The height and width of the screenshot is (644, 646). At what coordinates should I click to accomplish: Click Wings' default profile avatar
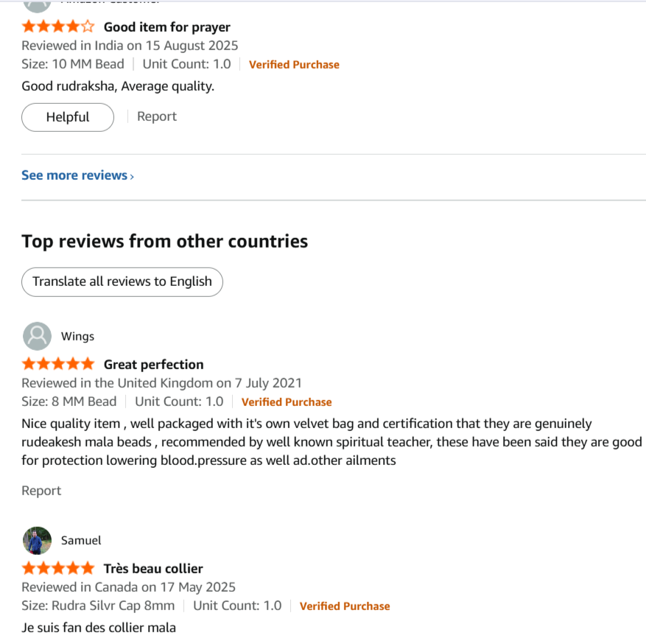[x=37, y=336]
